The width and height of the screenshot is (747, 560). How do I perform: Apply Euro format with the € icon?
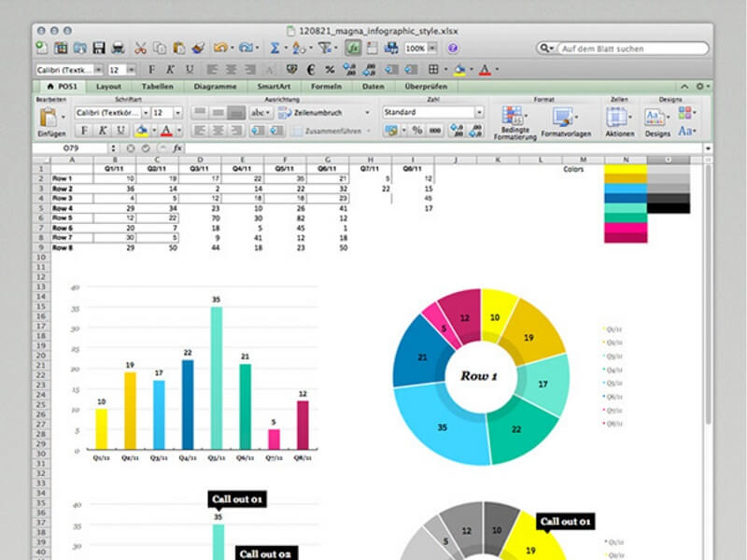tap(311, 69)
